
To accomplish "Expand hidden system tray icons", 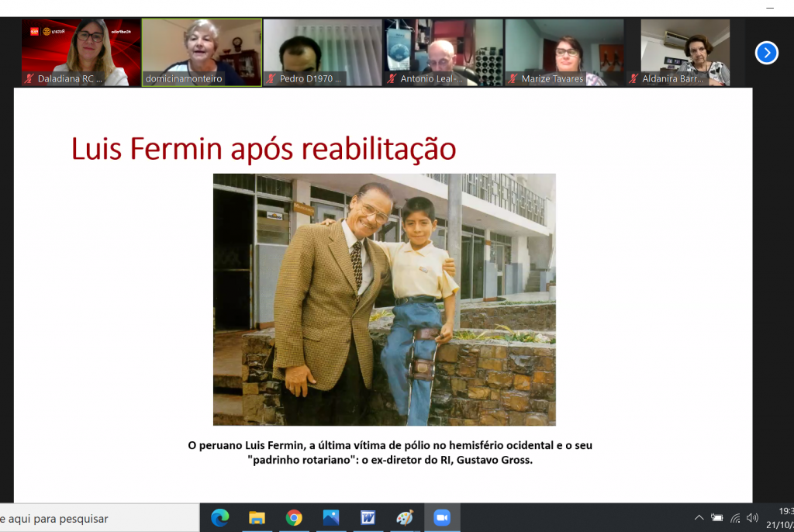I will pos(699,518).
